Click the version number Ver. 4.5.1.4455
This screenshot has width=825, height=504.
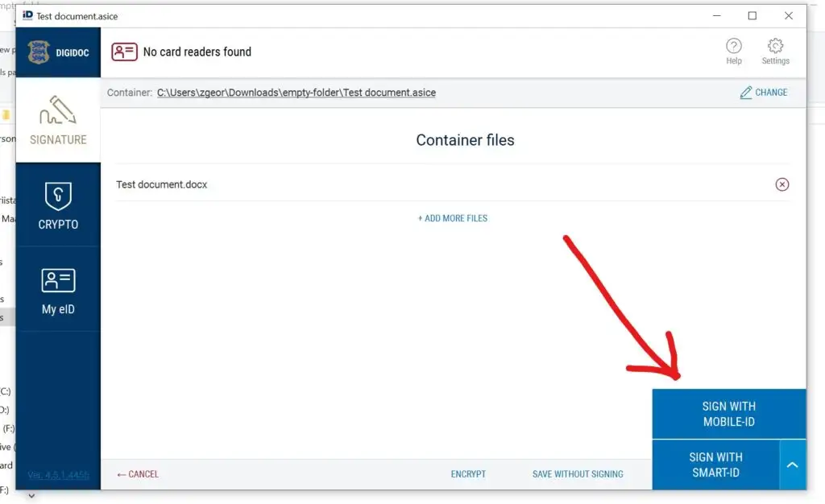[58, 476]
